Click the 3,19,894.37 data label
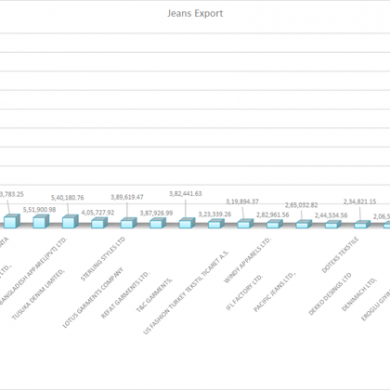The height and width of the screenshot is (390, 390). tap(242, 202)
